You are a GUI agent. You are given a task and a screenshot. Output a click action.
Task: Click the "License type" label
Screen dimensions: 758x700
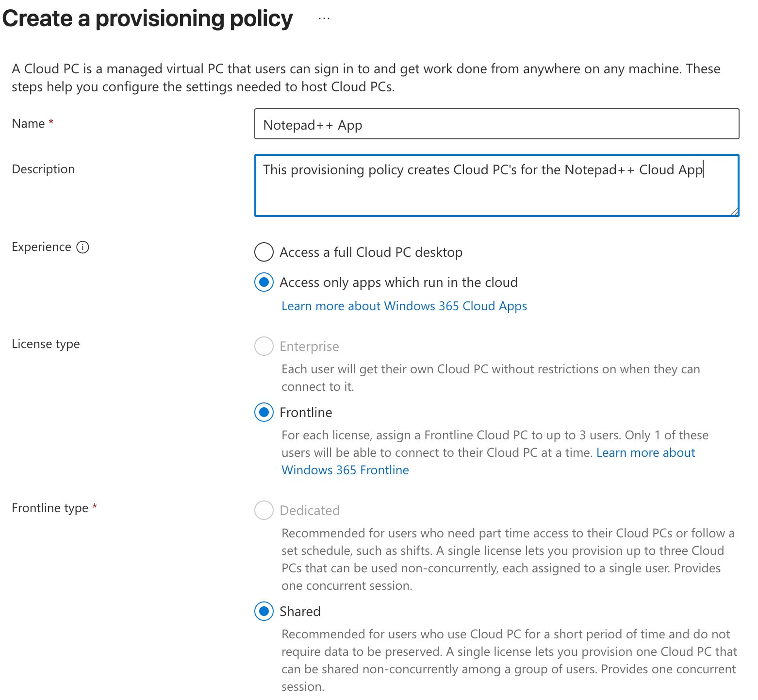click(x=46, y=344)
